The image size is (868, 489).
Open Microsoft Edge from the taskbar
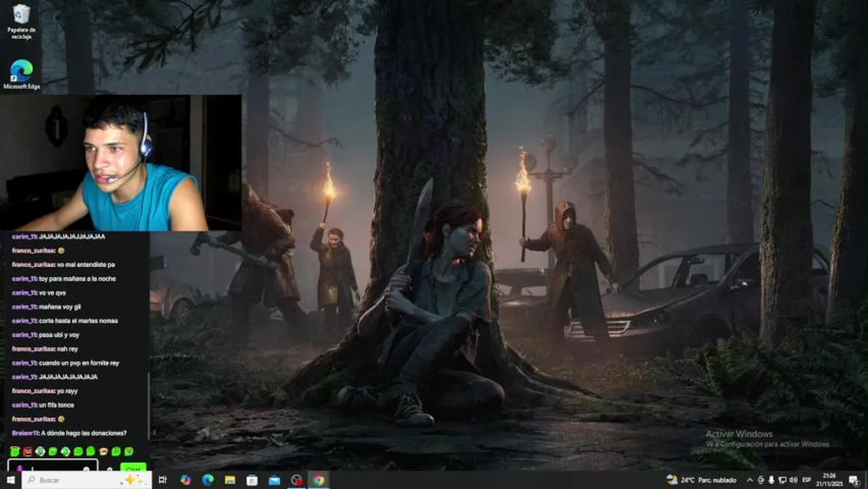208,480
